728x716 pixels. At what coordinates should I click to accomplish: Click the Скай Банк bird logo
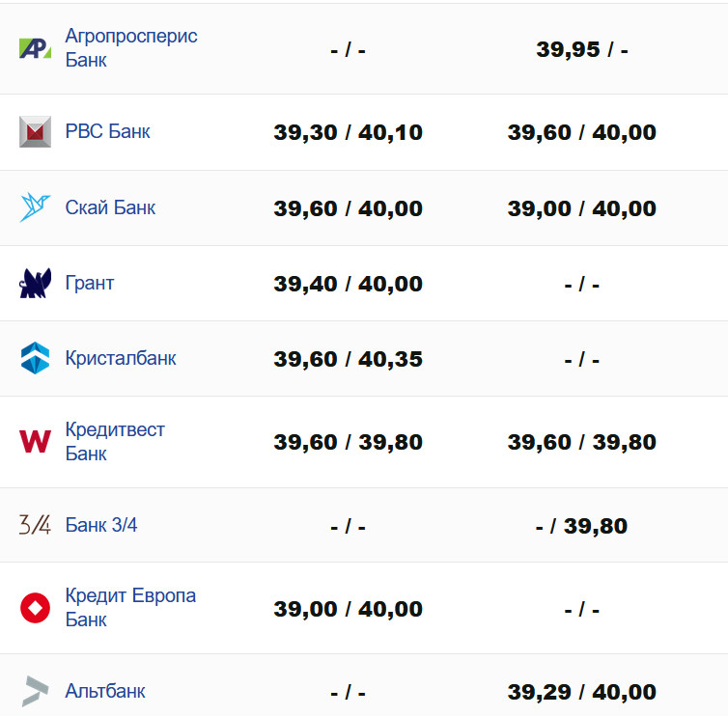click(35, 207)
